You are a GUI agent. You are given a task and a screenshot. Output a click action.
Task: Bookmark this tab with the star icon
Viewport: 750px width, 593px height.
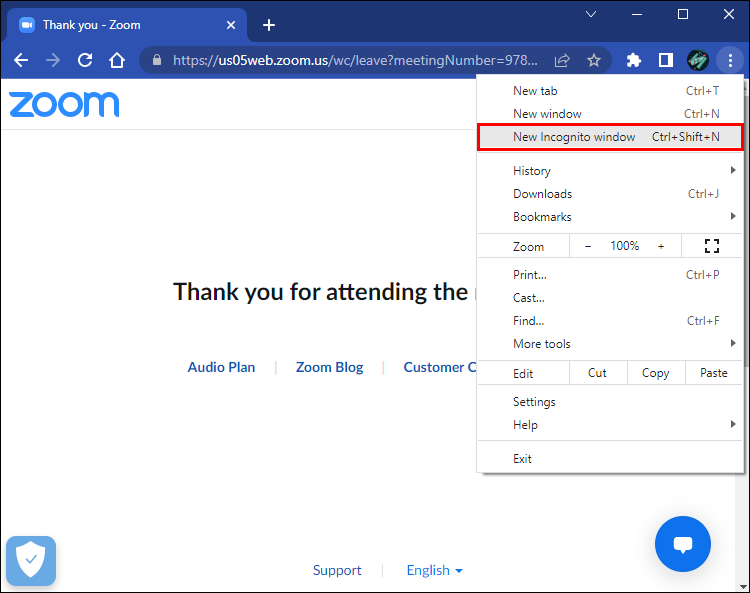[x=594, y=60]
